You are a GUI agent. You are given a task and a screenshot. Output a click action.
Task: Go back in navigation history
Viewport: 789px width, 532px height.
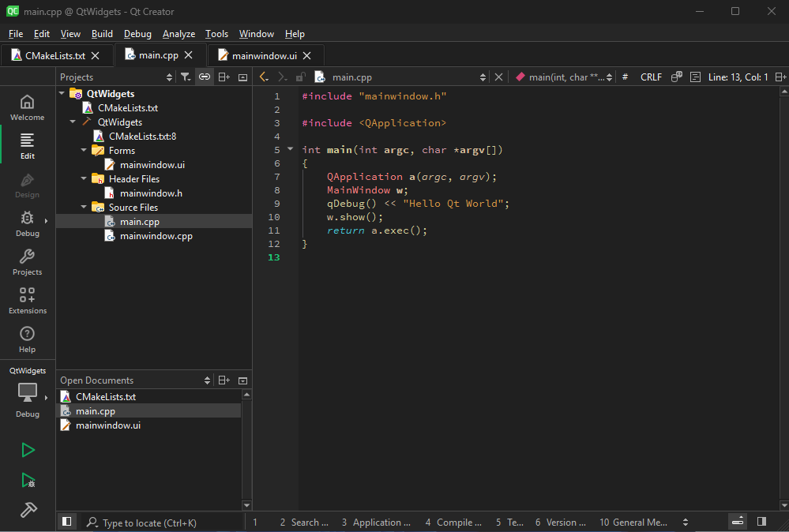[264, 77]
